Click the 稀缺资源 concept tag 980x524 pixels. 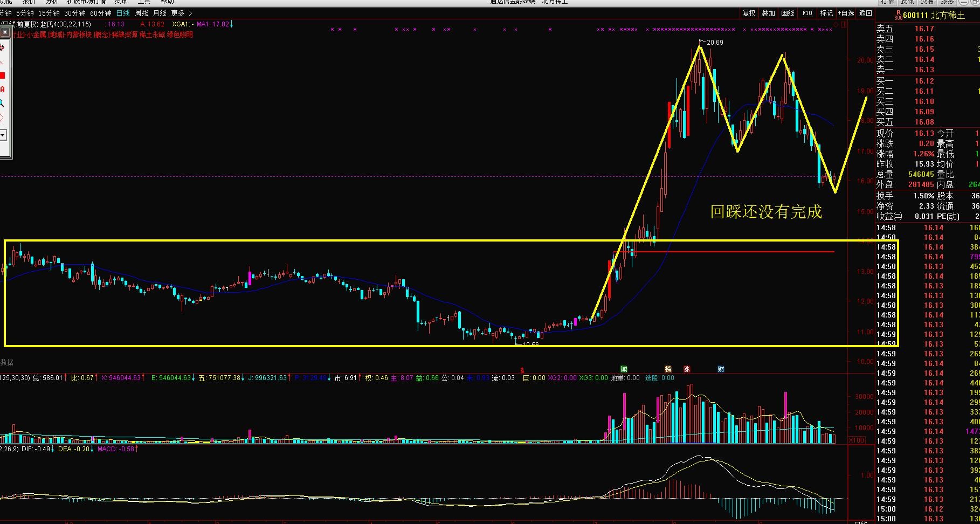125,35
